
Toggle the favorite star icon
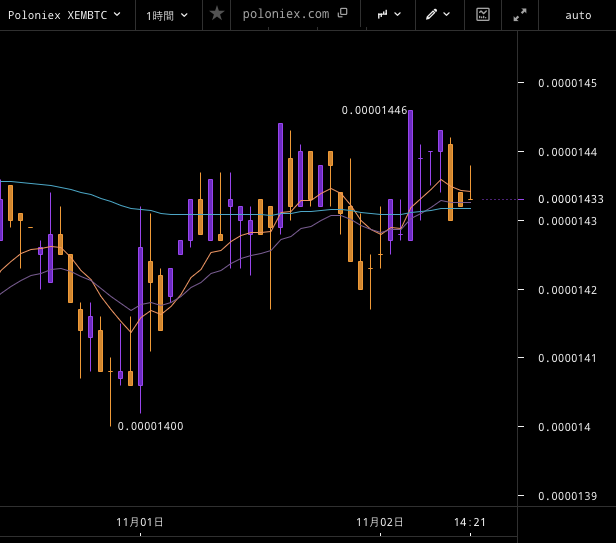(216, 14)
